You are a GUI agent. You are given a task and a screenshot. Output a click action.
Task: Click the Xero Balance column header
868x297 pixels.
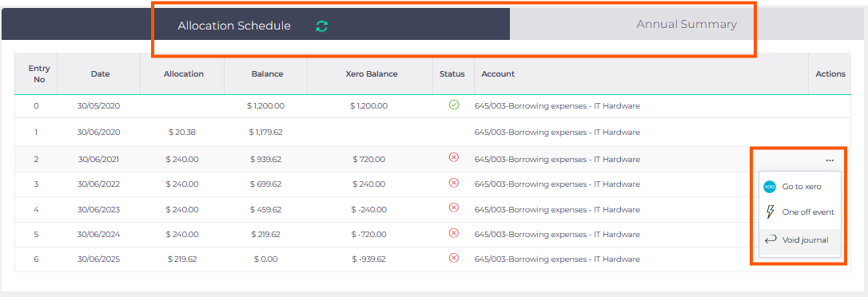(x=372, y=74)
